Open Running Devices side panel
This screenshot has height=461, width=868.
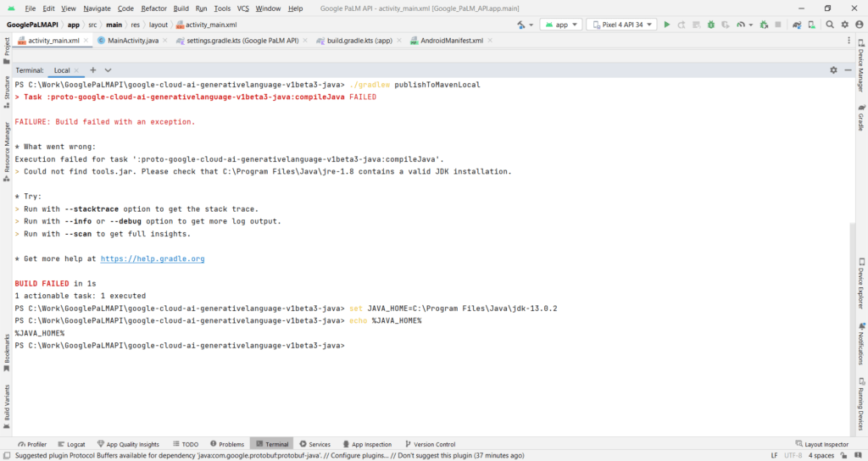861,404
